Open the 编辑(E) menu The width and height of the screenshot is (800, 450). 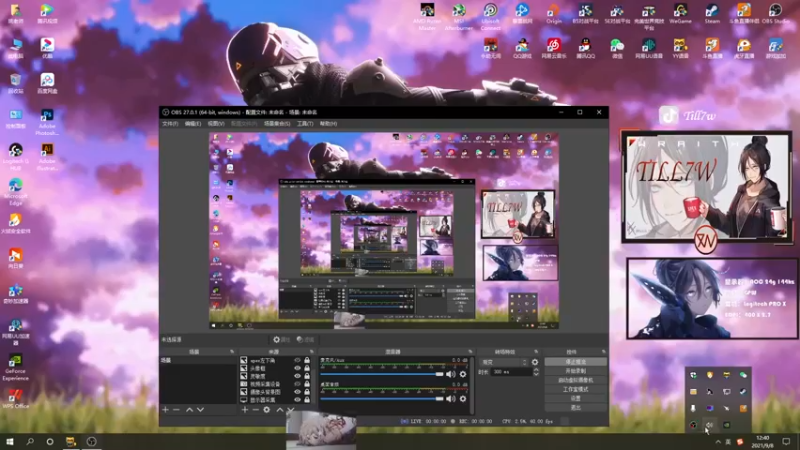[192, 123]
